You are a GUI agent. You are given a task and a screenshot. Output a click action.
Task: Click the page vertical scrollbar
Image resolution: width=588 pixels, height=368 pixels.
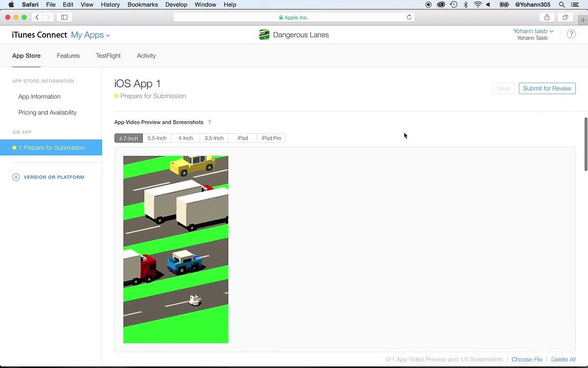tap(586, 144)
